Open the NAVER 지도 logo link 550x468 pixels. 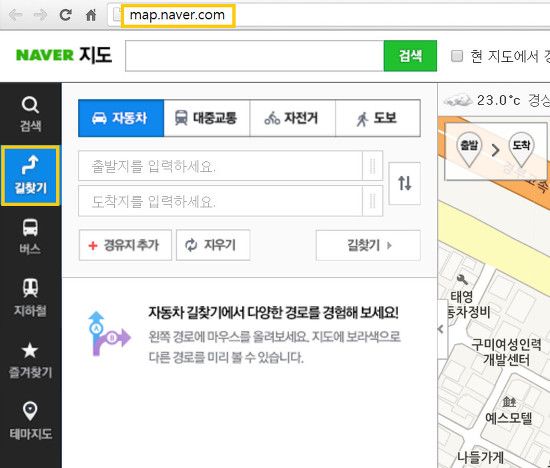[64, 55]
